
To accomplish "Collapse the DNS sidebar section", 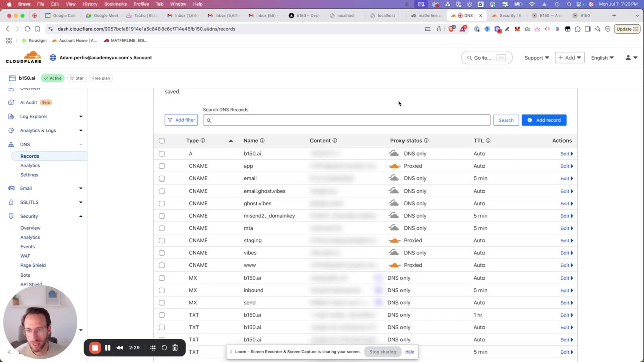I will pos(80,145).
